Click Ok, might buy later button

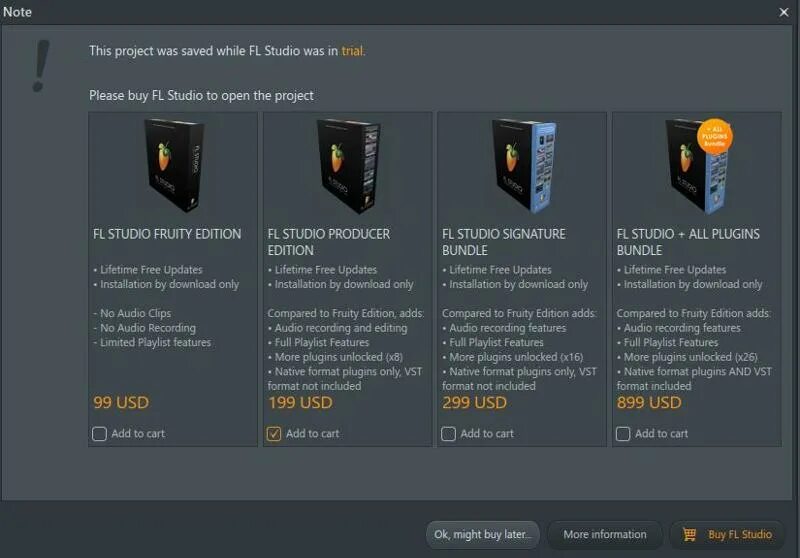(482, 535)
